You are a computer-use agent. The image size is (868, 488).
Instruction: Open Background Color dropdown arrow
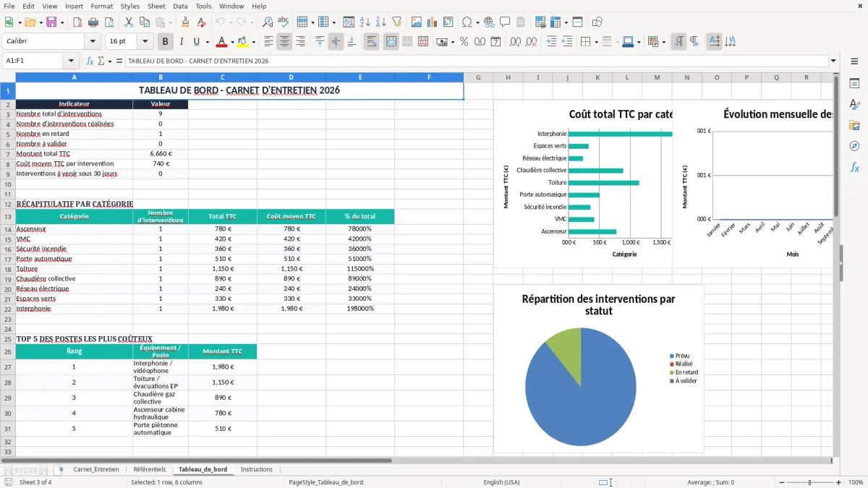(x=253, y=42)
